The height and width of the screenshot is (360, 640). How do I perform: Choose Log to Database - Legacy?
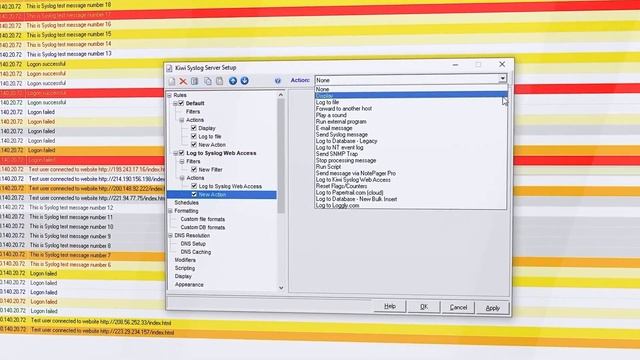tap(411, 141)
